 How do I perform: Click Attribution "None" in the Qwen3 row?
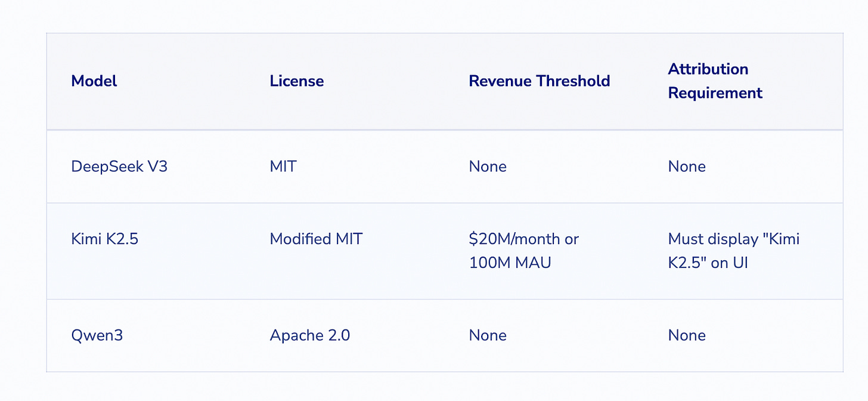point(687,335)
